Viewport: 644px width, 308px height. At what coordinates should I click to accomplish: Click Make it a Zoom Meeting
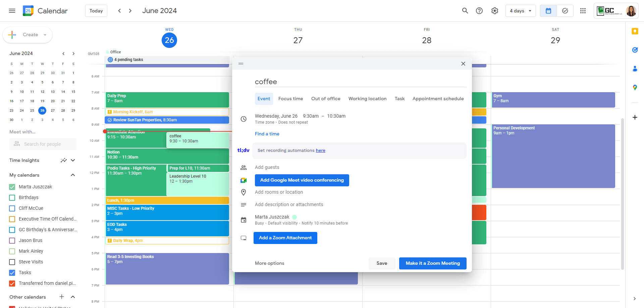433,263
